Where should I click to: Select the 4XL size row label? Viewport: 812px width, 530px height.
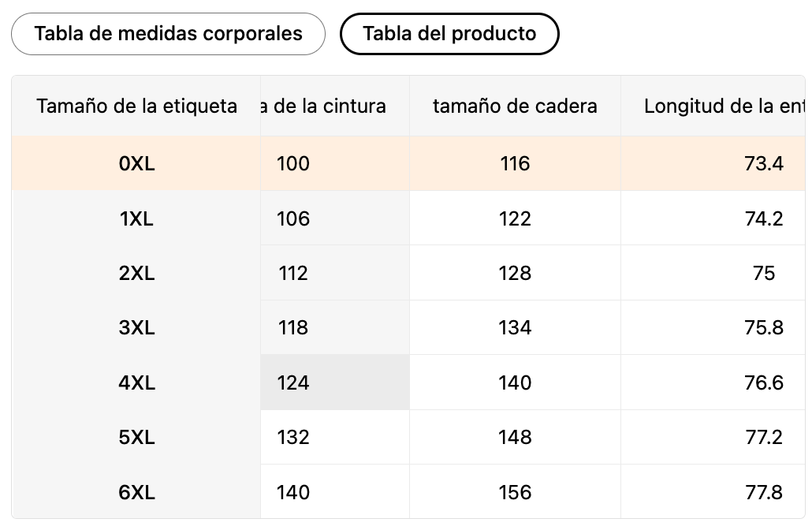pyautogui.click(x=136, y=383)
